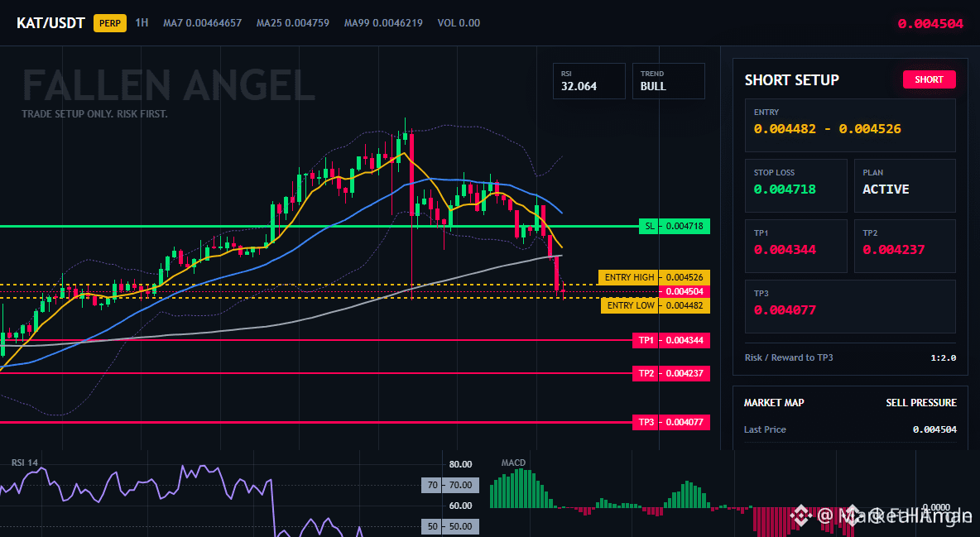980x537 pixels.
Task: Click the TP3 chart line label
Action: click(670, 422)
